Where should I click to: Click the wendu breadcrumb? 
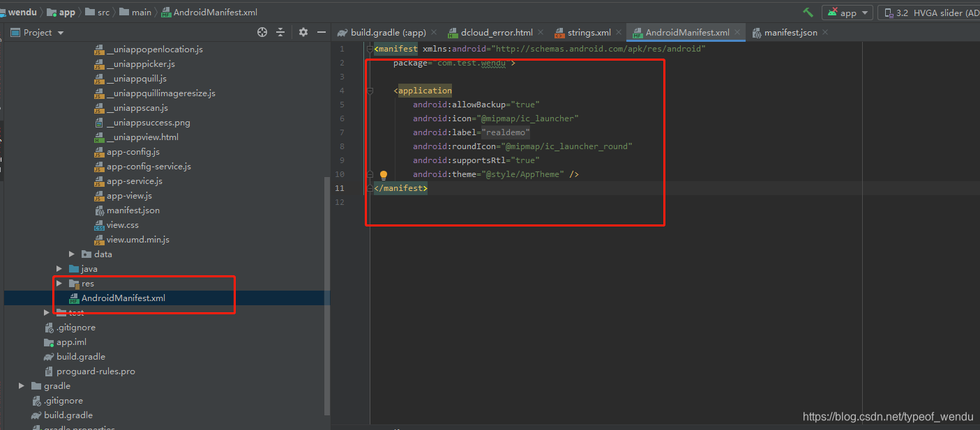(22, 12)
